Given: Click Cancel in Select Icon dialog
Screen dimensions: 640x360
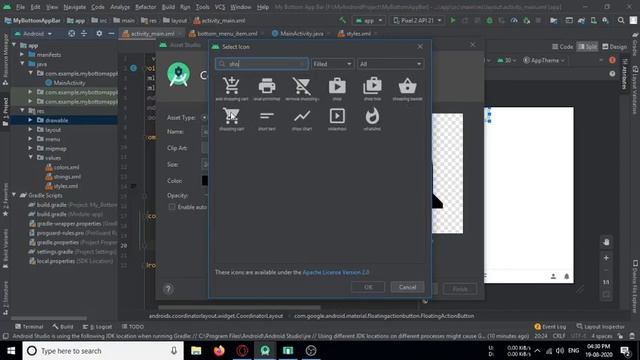Looking at the screenshot, I should point(407,287).
